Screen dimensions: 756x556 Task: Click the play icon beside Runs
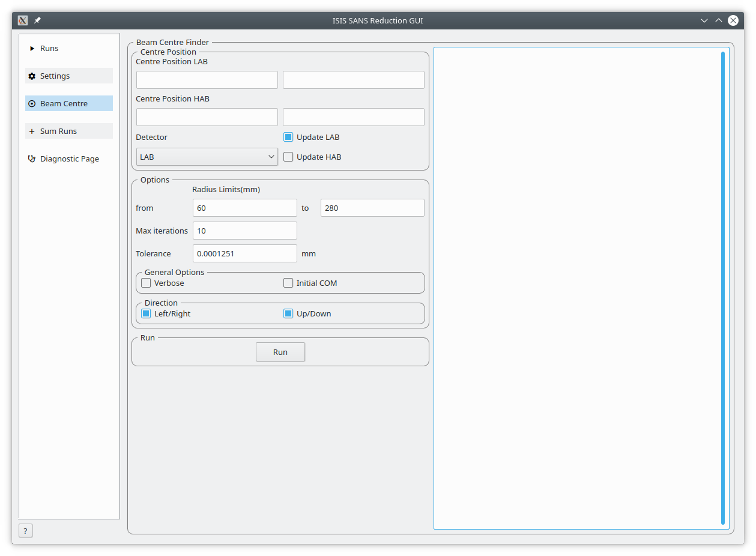(32, 49)
